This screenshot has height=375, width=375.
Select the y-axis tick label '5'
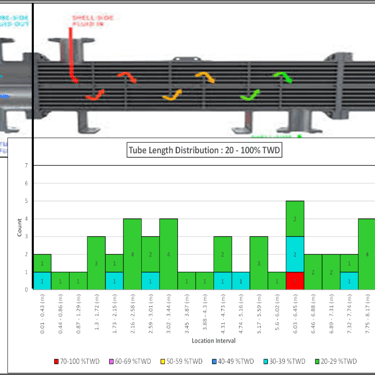(26, 201)
